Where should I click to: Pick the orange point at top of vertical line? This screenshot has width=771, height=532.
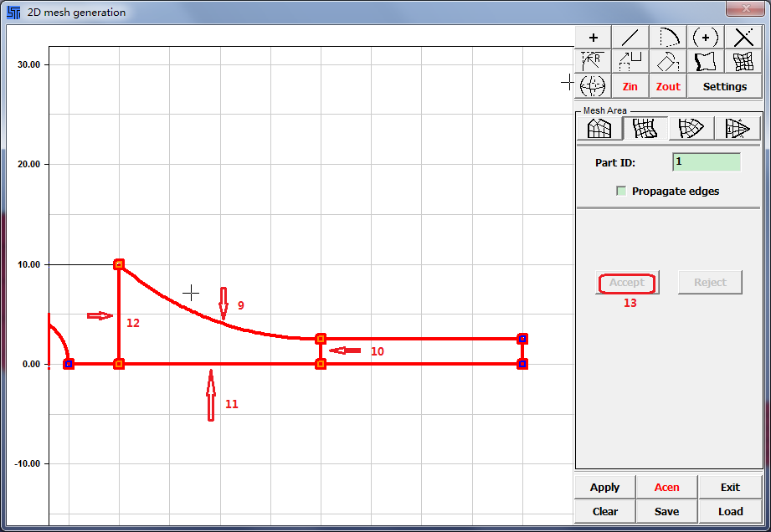coord(119,264)
